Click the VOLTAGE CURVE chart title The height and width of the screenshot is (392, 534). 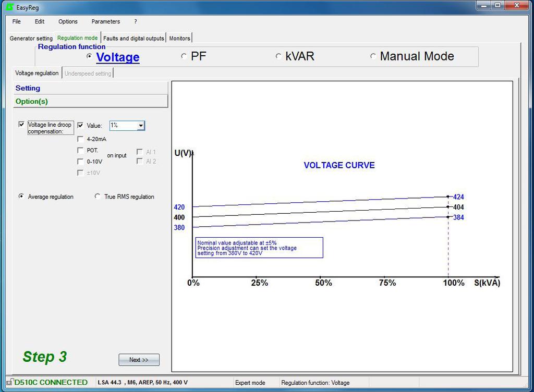pyautogui.click(x=339, y=165)
